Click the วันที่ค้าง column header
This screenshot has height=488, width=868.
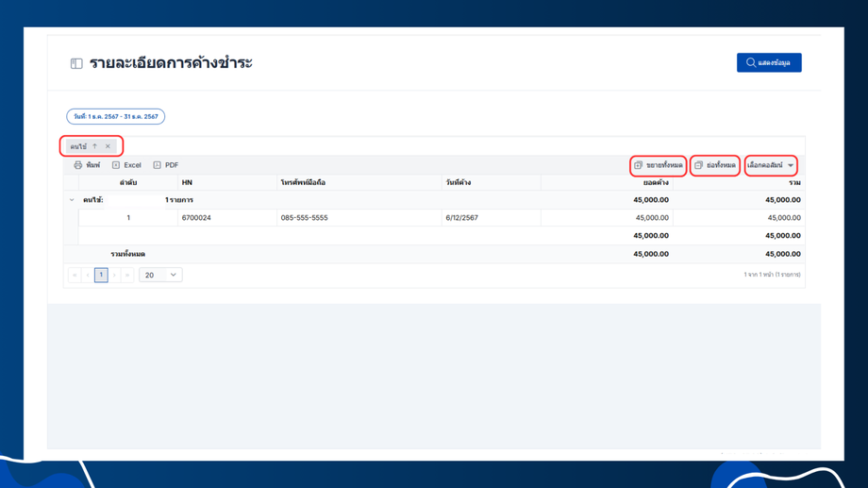(491, 182)
